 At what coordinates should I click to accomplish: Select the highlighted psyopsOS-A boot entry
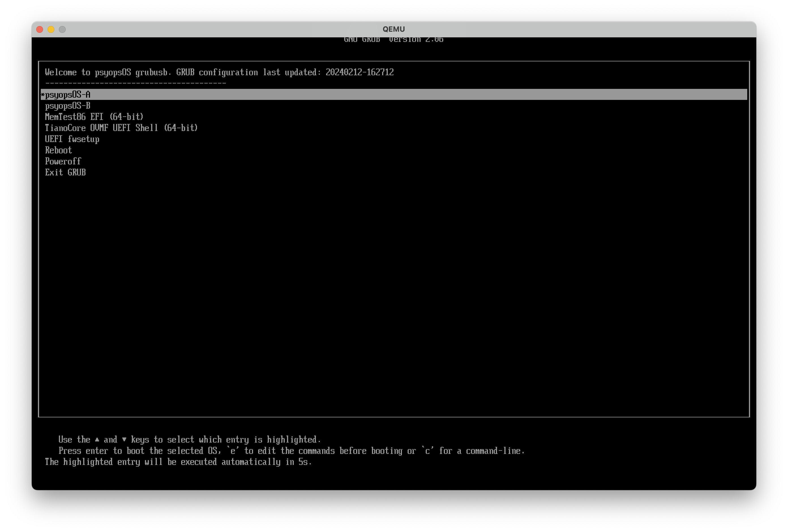(68, 95)
